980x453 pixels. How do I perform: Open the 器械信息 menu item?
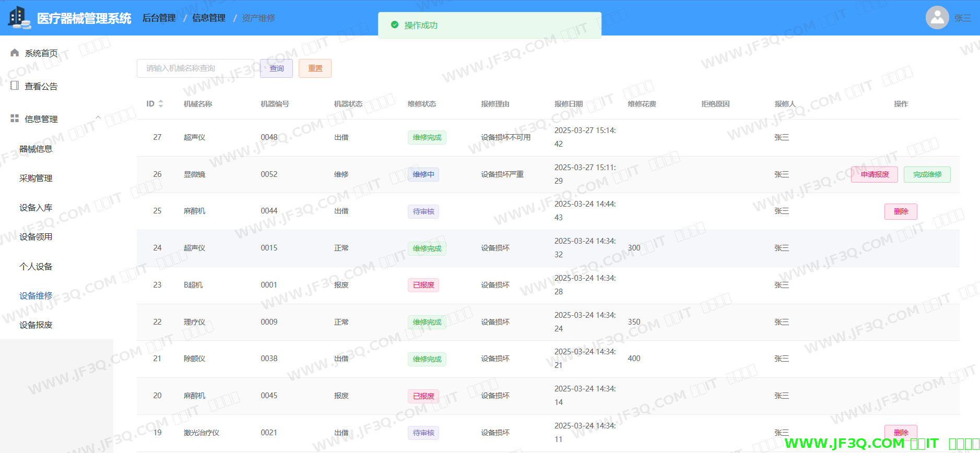point(36,149)
